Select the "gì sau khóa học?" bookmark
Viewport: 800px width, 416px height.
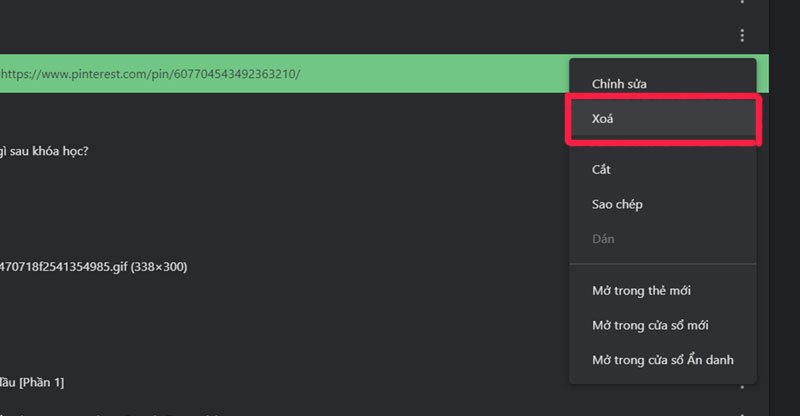coord(45,151)
